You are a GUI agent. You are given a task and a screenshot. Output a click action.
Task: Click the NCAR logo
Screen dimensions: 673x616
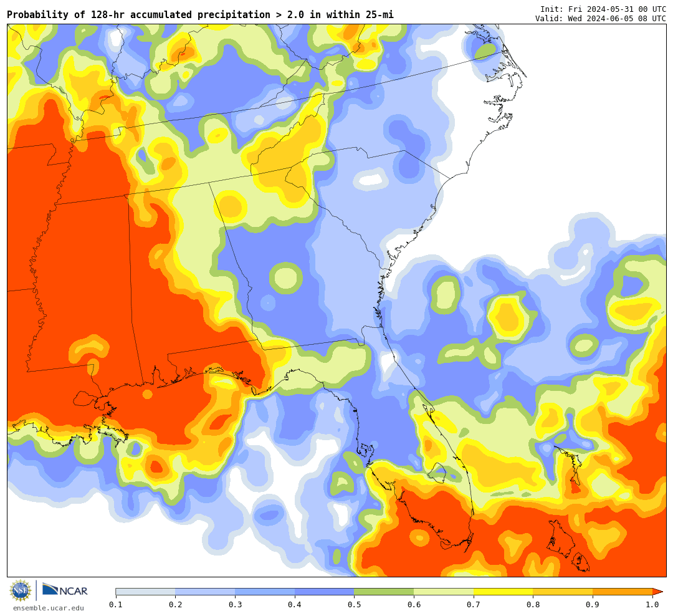[65, 590]
